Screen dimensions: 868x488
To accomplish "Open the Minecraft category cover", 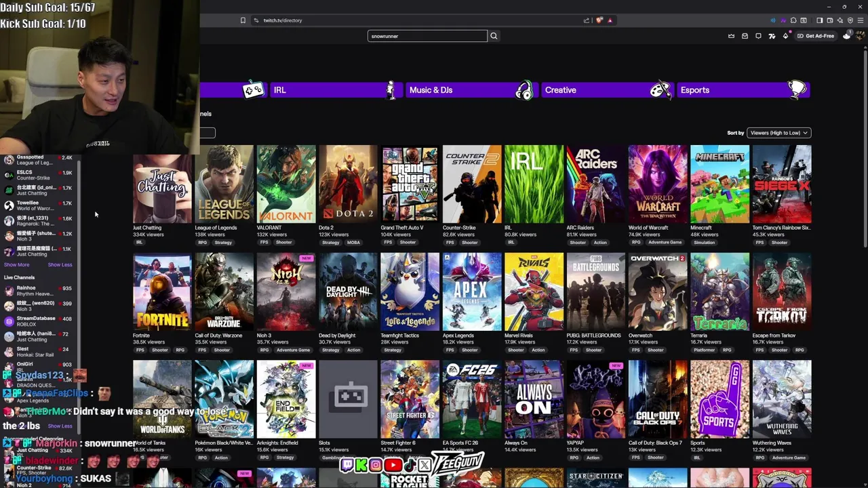I will (719, 184).
